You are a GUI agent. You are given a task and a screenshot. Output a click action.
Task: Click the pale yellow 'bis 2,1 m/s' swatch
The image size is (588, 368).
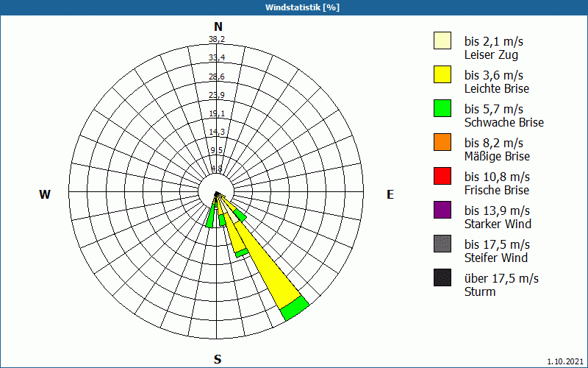click(x=442, y=40)
